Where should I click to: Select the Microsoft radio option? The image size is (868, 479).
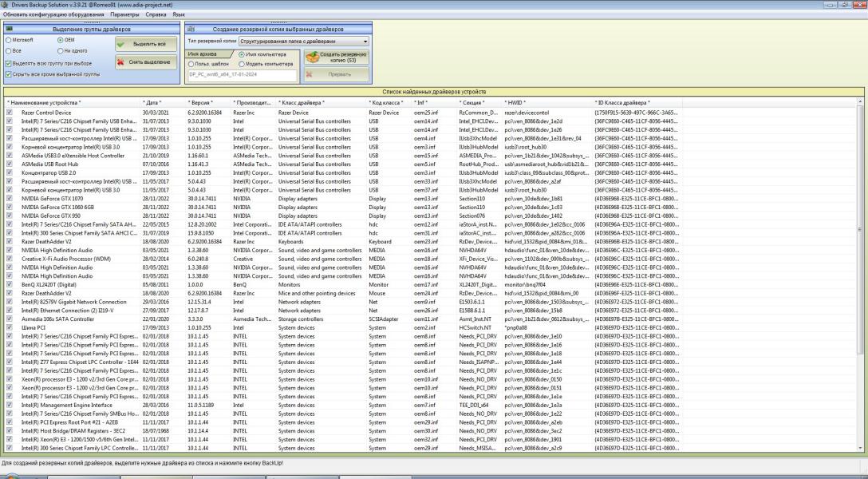19,40
